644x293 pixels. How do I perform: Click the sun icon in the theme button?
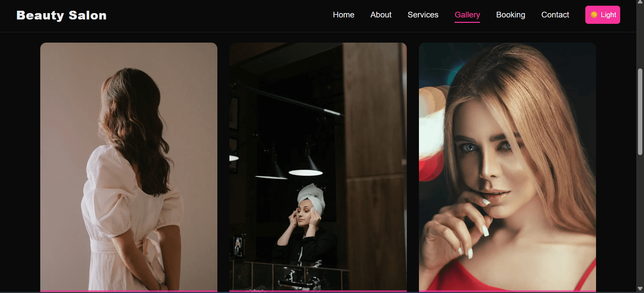pos(594,15)
